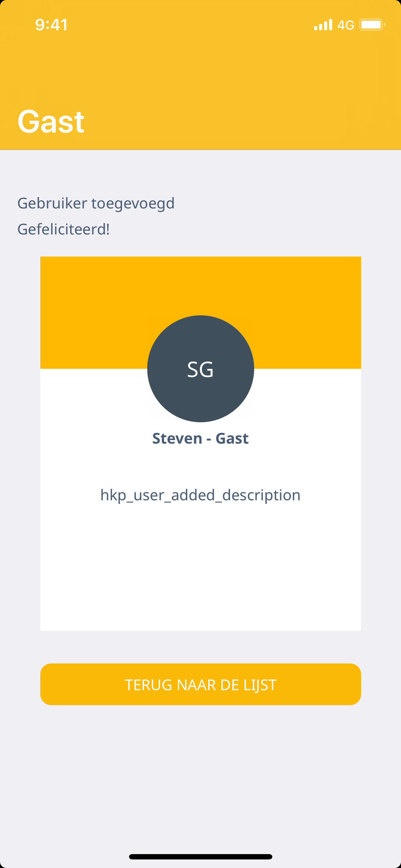Click the signal strength bars icon

[x=323, y=25]
